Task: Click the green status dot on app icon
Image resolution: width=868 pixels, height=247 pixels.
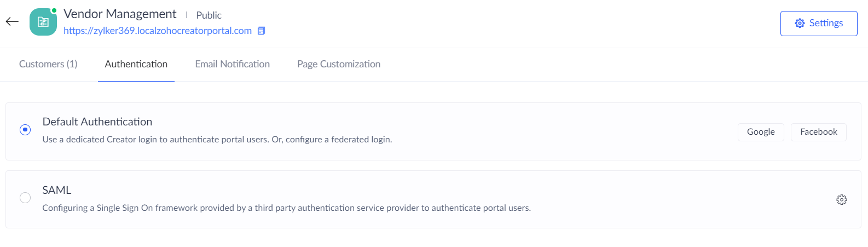Action: (54, 10)
